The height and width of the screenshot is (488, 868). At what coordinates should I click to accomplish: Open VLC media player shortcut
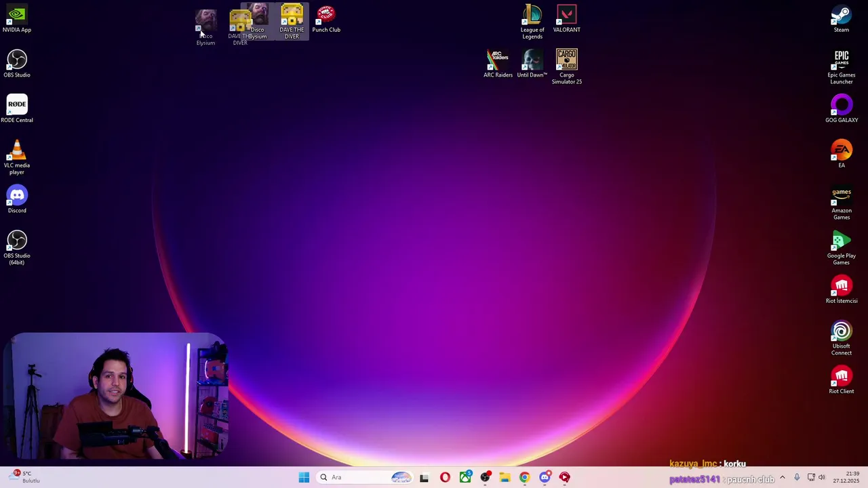point(17,157)
